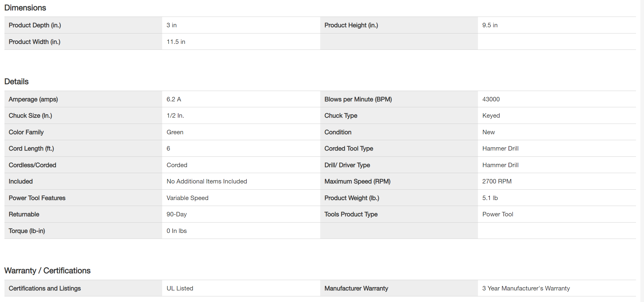This screenshot has height=302, width=644.
Task: Click the Amperage (amps) label
Action: (x=33, y=99)
